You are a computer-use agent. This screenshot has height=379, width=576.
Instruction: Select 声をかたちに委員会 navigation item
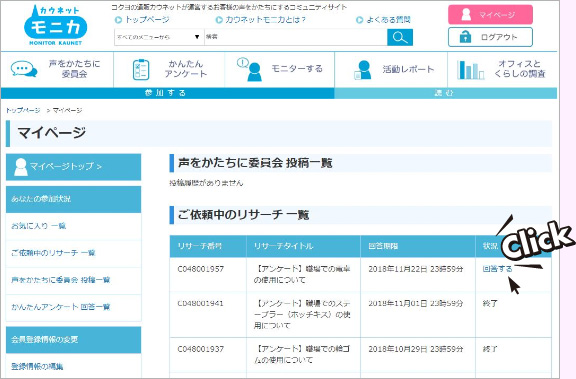tap(57, 69)
